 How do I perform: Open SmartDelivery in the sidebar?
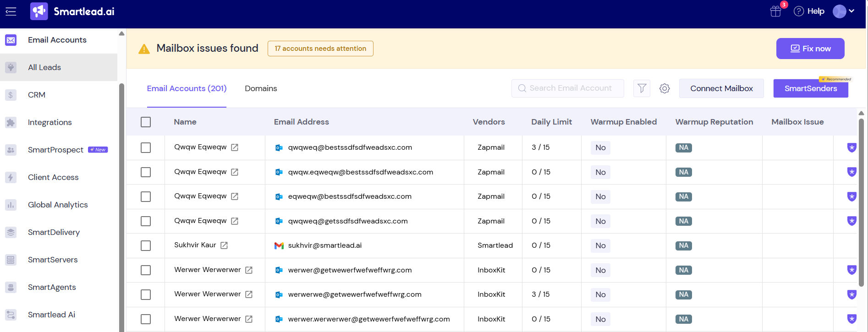[x=54, y=232]
